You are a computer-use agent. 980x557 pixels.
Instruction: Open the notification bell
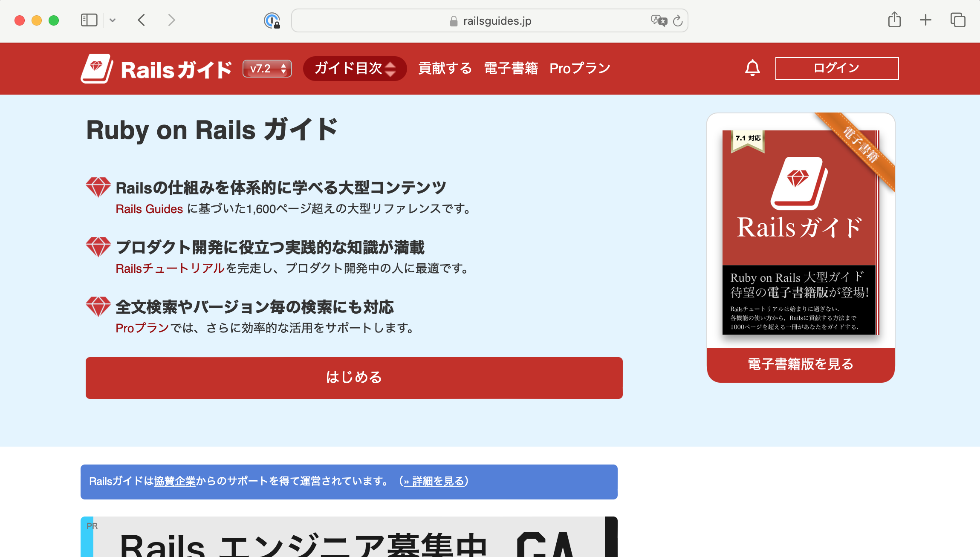[x=752, y=68]
